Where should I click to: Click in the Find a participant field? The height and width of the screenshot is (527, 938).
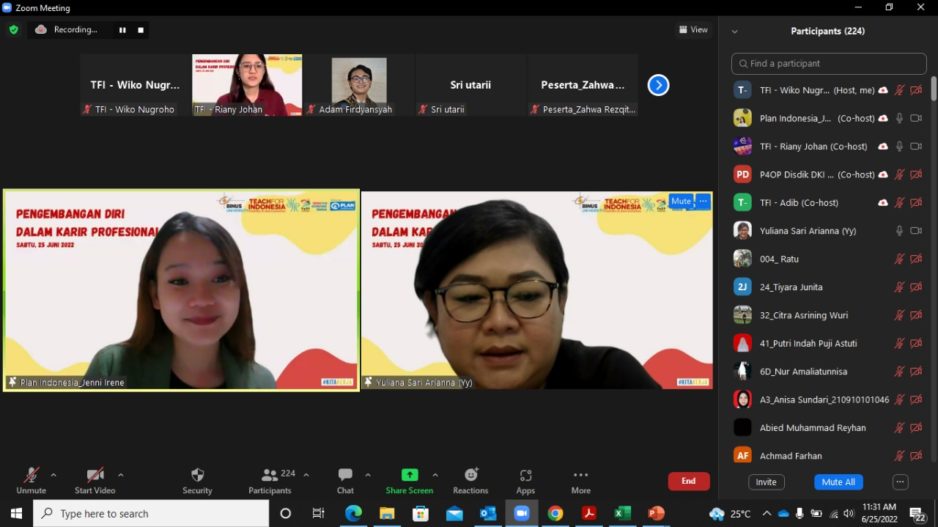click(829, 63)
